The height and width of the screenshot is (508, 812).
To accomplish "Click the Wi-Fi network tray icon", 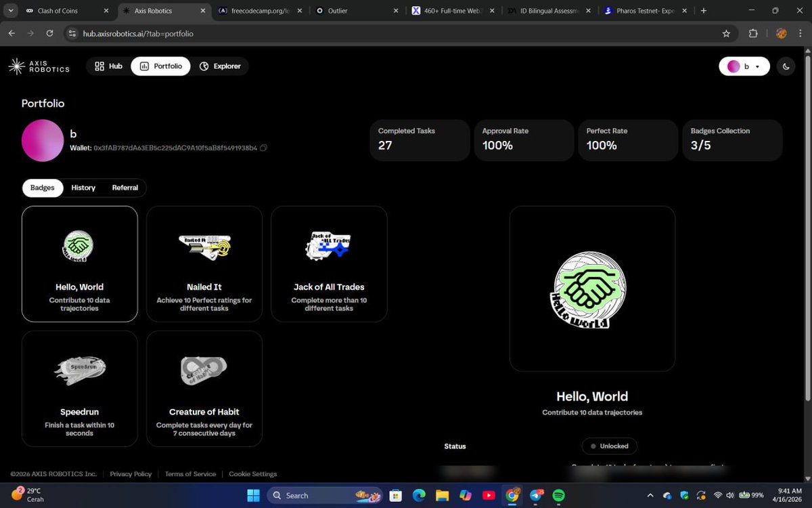I will click(718, 495).
